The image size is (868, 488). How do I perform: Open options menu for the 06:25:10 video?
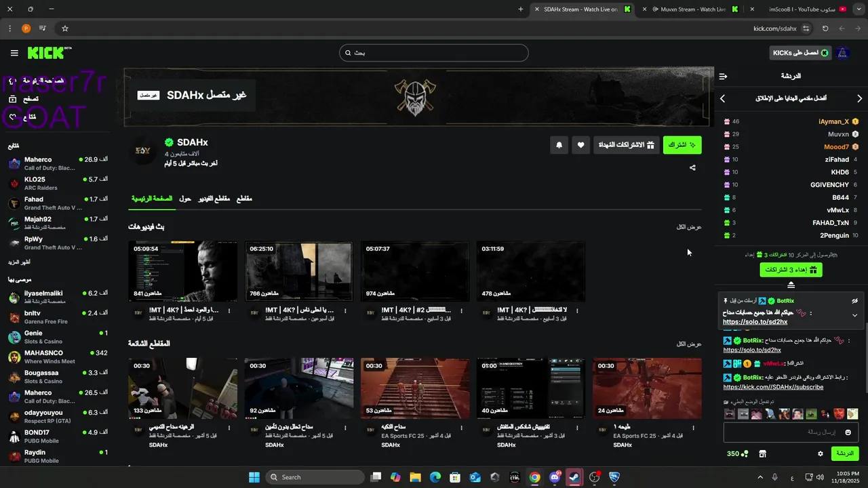point(345,310)
